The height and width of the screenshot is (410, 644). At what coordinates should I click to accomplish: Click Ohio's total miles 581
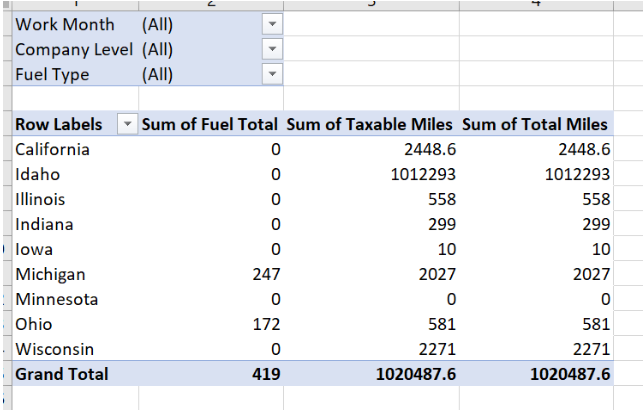tap(596, 324)
